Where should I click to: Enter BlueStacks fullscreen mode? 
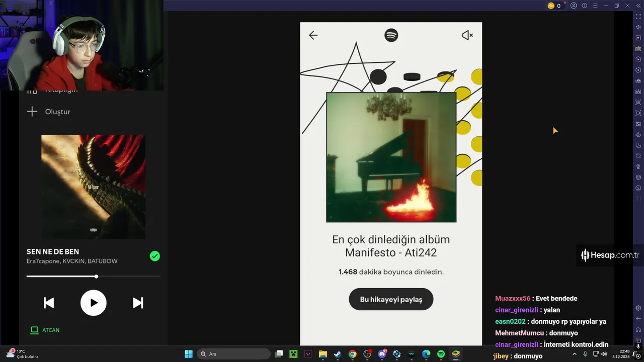click(638, 17)
